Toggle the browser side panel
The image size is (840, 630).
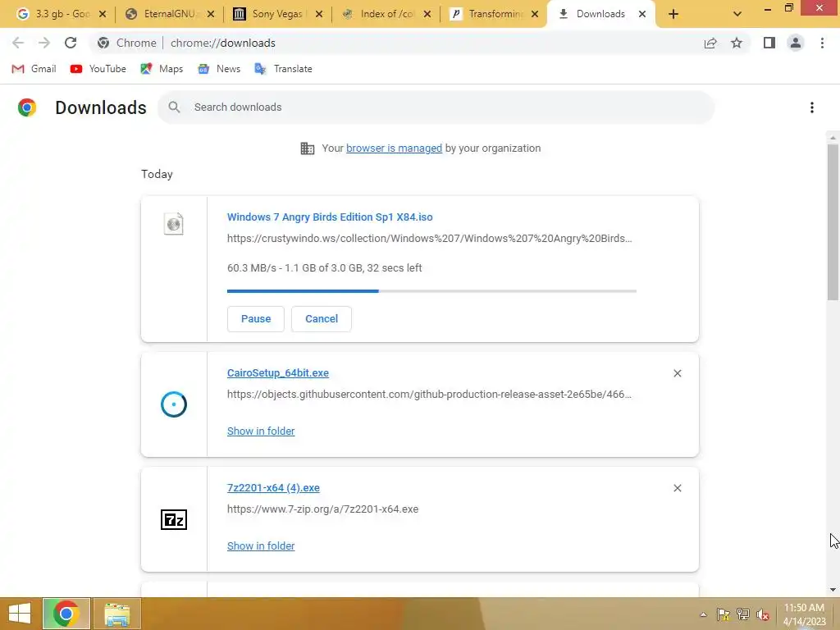coord(769,43)
